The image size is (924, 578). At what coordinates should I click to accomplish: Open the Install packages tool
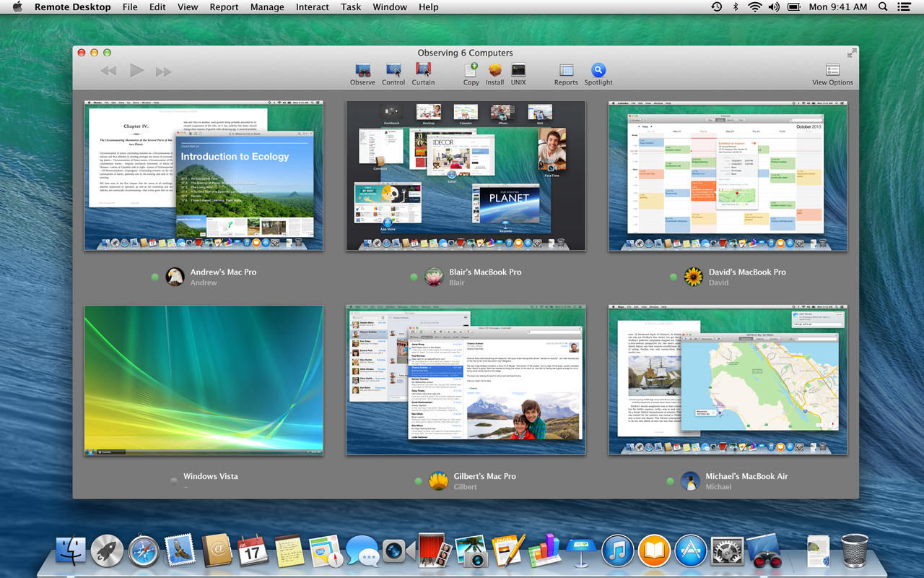494,71
